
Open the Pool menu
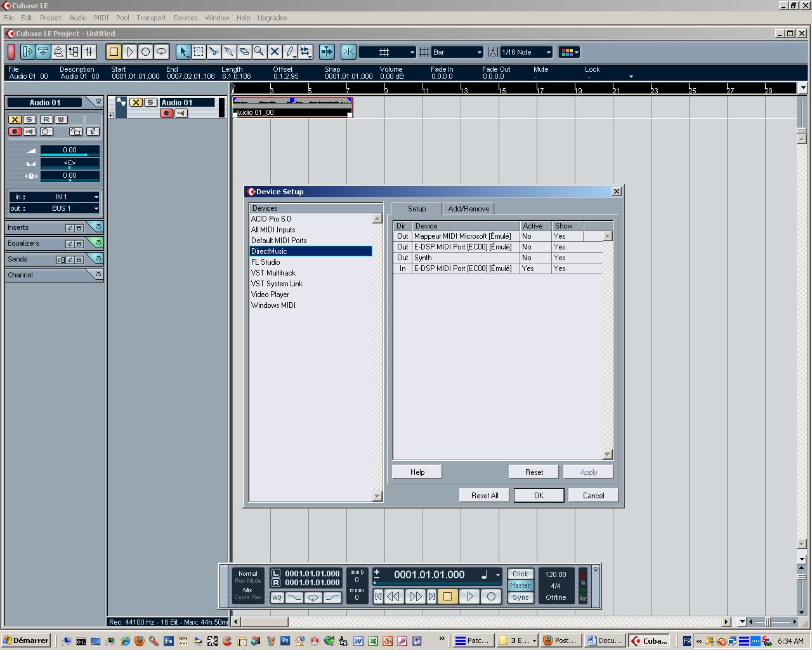click(x=122, y=18)
